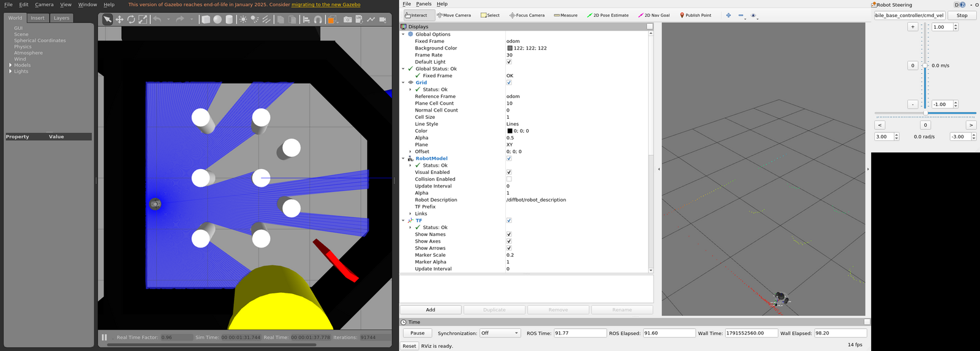Click the Reset button in RViz
This screenshot has width=980, height=351.
(x=409, y=346)
